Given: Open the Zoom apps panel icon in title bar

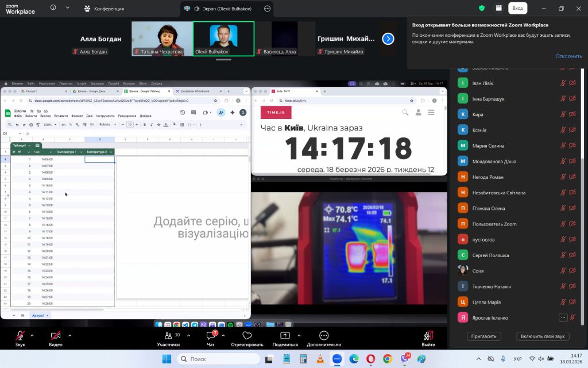Looking at the screenshot, I should [x=499, y=8].
